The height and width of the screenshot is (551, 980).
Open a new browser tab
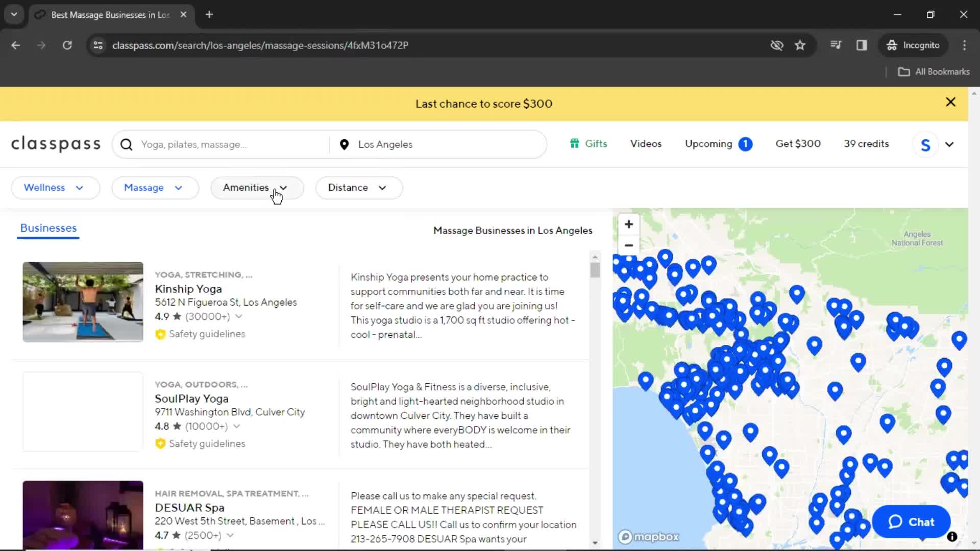209,15
